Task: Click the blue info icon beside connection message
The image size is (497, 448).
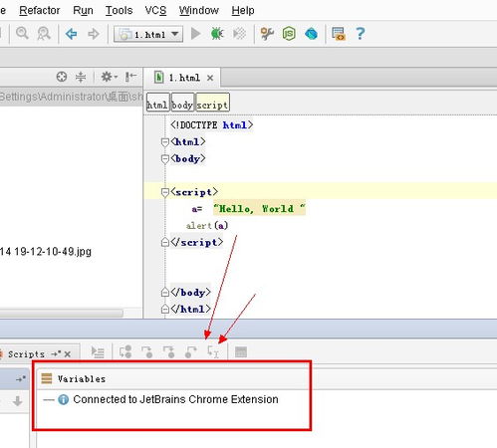Action: 63,399
